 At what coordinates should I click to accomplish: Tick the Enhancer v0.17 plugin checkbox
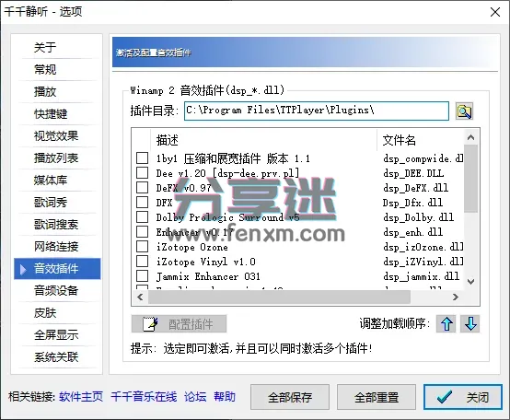(142, 231)
